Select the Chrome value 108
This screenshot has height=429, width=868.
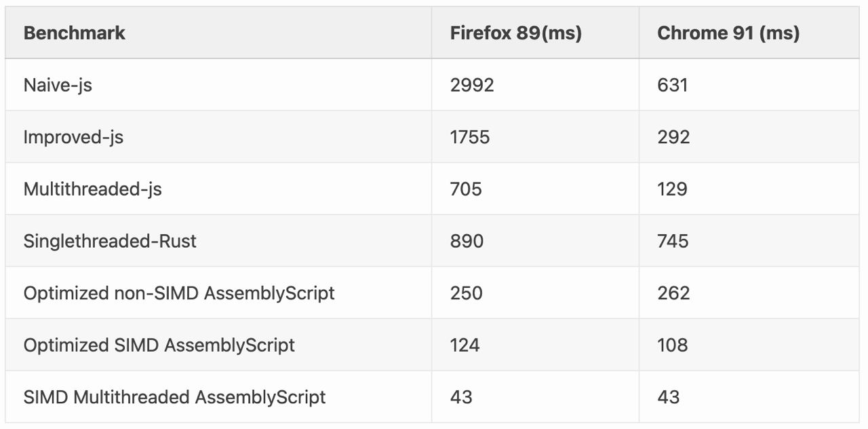(673, 345)
